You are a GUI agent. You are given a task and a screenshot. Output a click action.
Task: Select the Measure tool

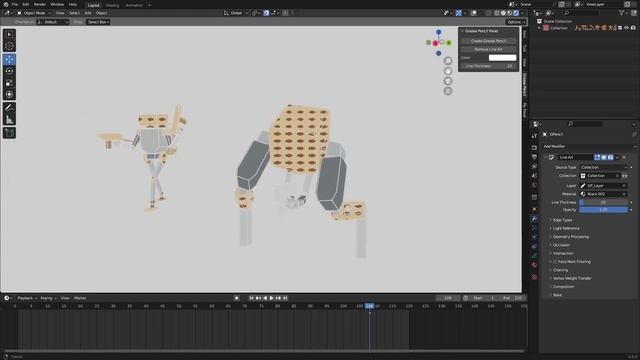tap(9, 120)
